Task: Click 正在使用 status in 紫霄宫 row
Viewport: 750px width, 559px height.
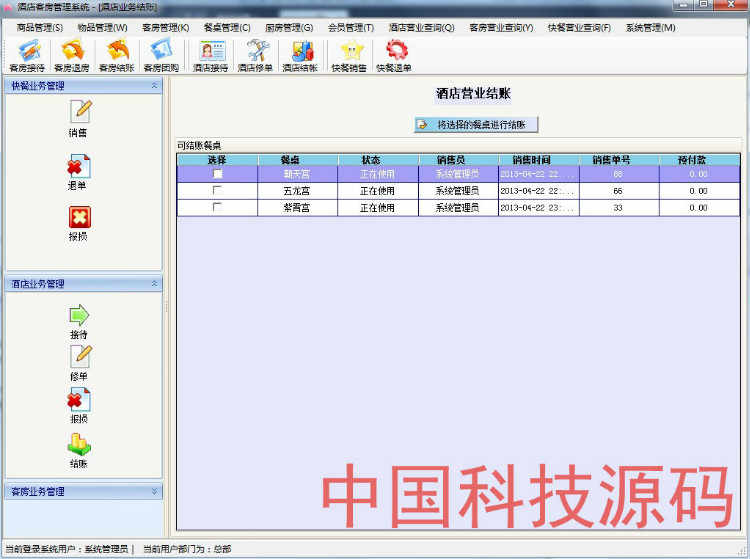Action: click(x=378, y=208)
